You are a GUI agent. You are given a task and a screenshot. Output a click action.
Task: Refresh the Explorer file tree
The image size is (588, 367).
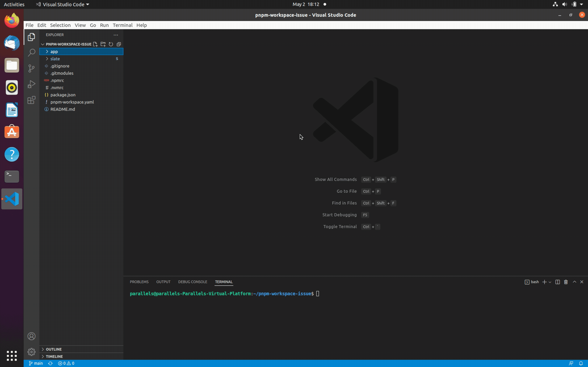pyautogui.click(x=111, y=44)
